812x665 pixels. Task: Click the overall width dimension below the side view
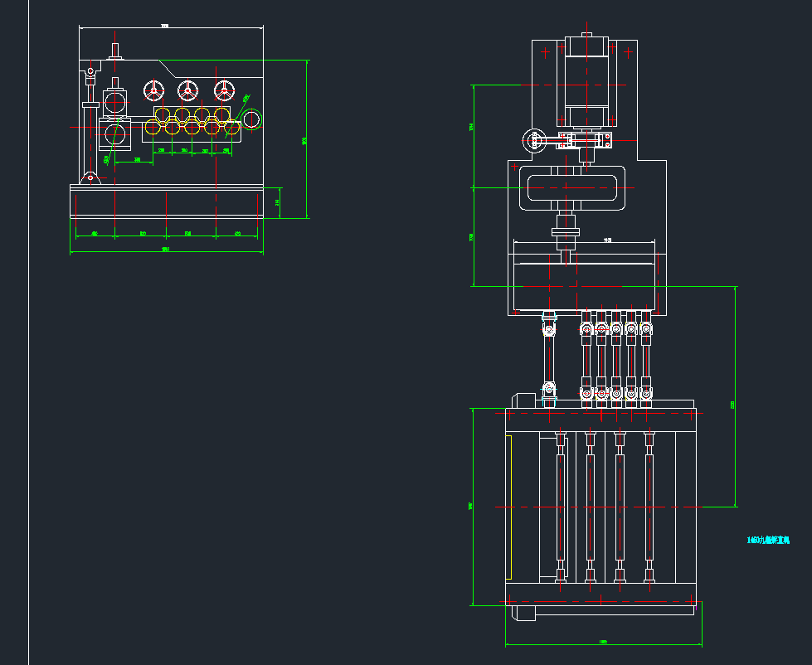pyautogui.click(x=165, y=249)
